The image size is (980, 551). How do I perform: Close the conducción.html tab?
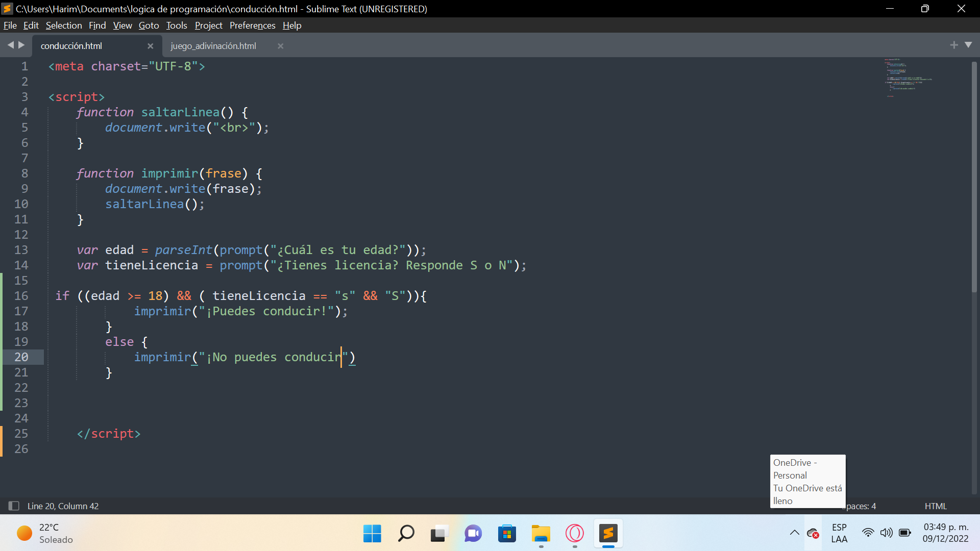point(150,46)
